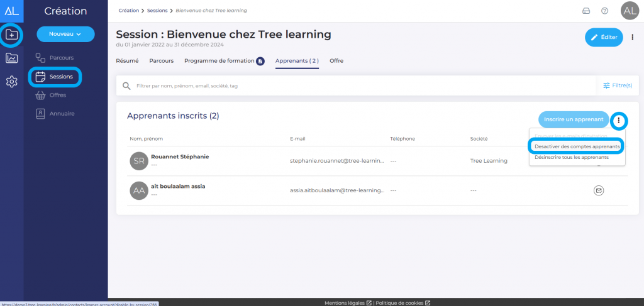Click the document badge beside Programme de formation

(260, 61)
